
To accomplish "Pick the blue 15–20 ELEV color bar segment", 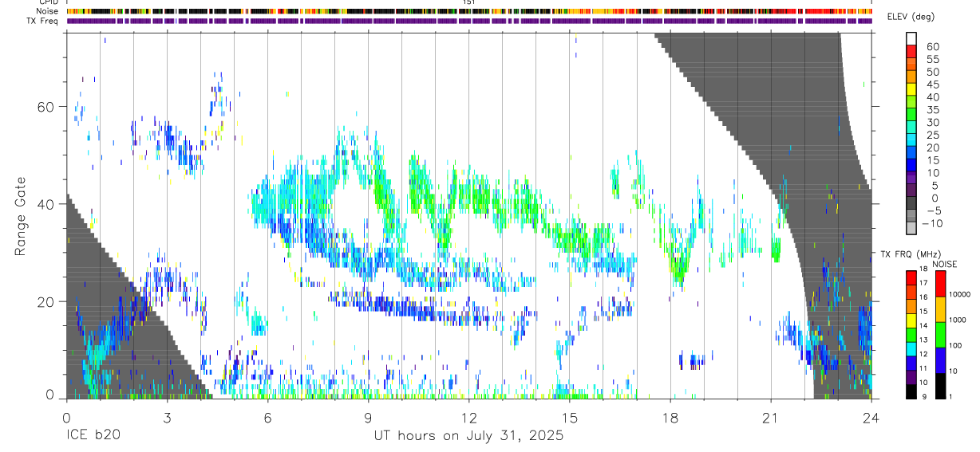I will (912, 153).
